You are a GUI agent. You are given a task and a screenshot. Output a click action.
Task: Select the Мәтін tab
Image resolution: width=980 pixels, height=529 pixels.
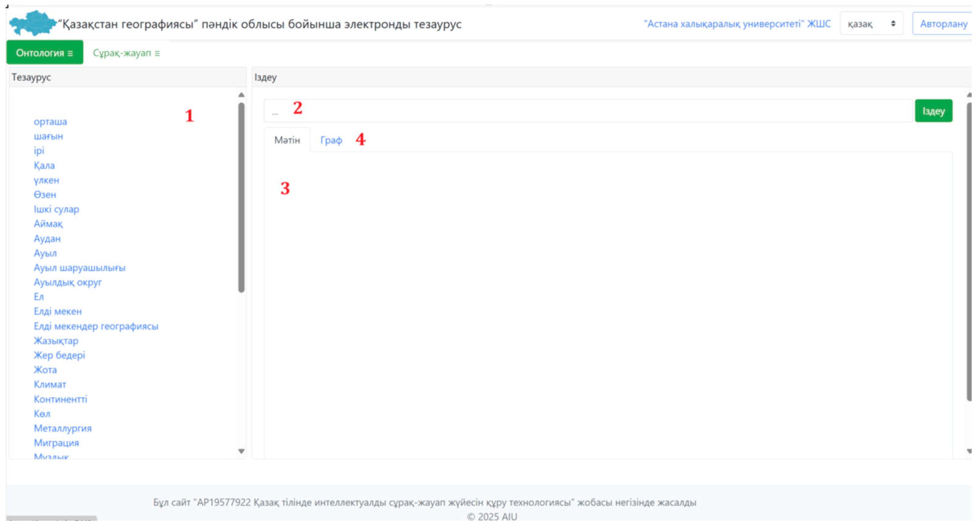click(287, 140)
